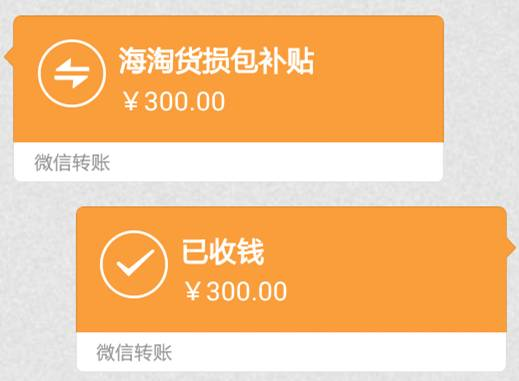The image size is (519, 381).
Task: Click the ¥300.00 amount in first transfer
Action: pos(174,102)
